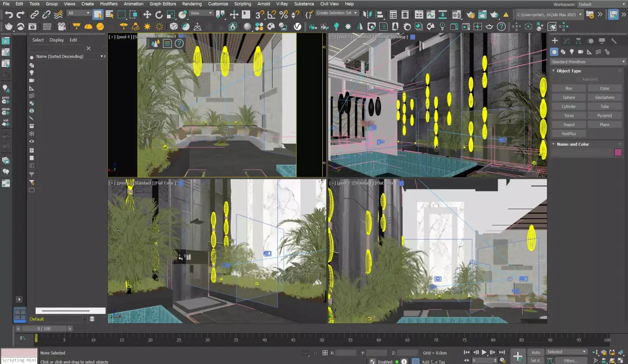Click the Teapot primitive button

(x=569, y=124)
